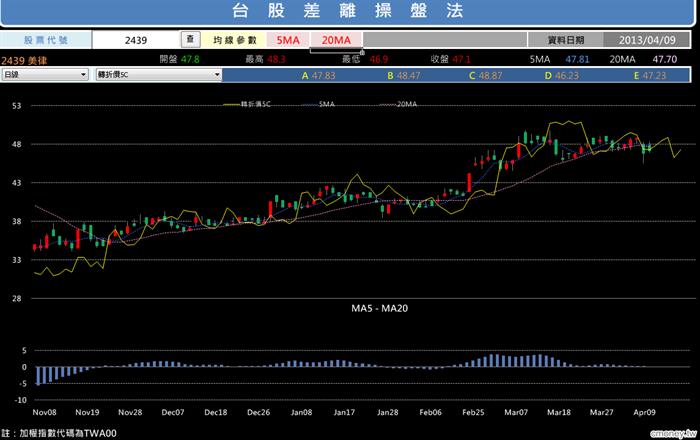Viewport: 700px width, 440px height.
Task: Click the C 48.87 turning price value
Action: point(486,76)
